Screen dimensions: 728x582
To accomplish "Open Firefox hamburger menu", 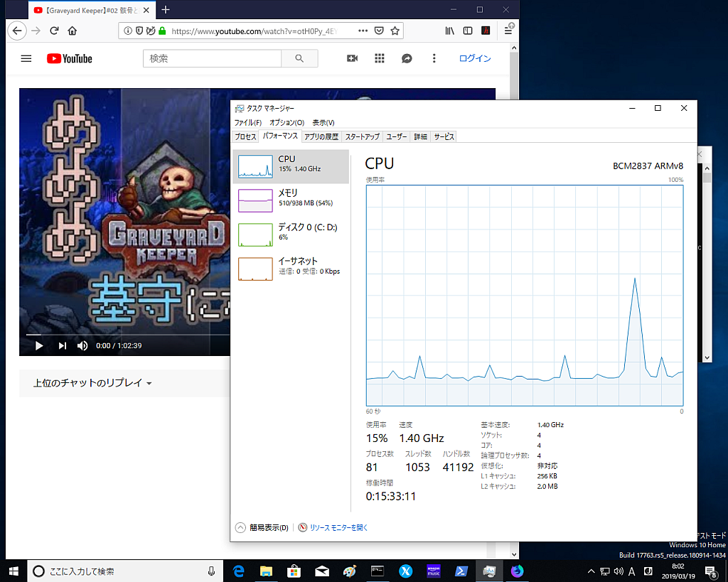I will 508,31.
